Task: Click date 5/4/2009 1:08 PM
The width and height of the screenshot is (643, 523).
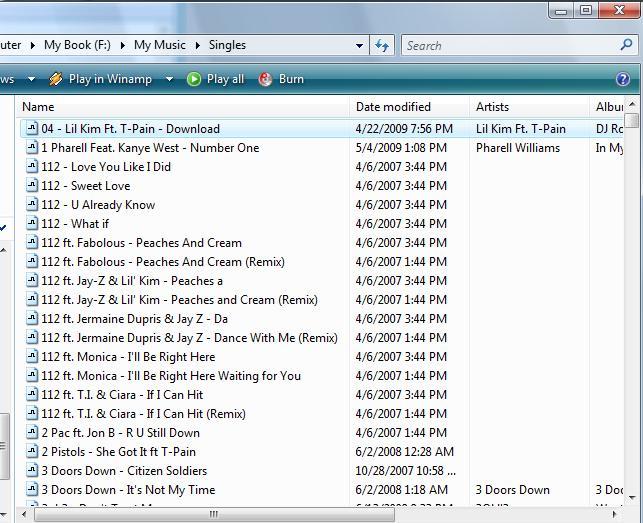Action: click(401, 147)
